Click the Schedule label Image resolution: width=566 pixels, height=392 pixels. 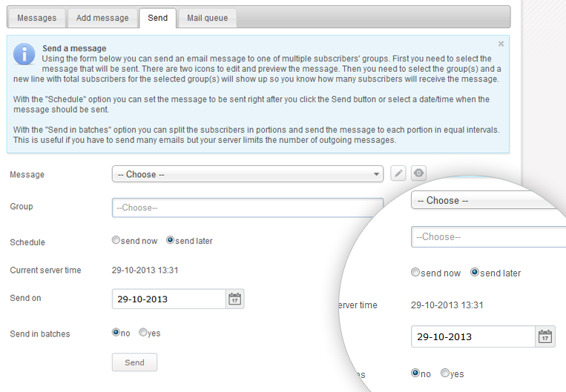27,242
